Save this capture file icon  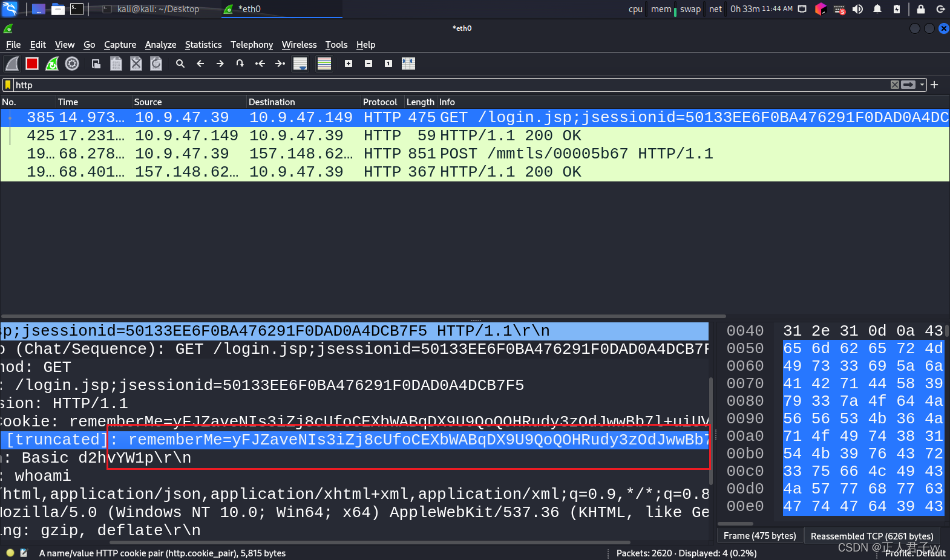[x=116, y=63]
